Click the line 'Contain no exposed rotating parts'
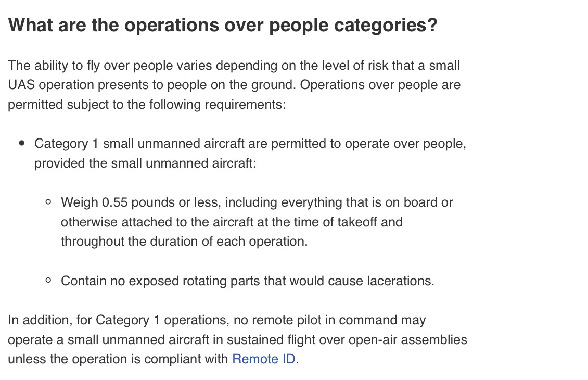588x380 pixels. click(248, 281)
